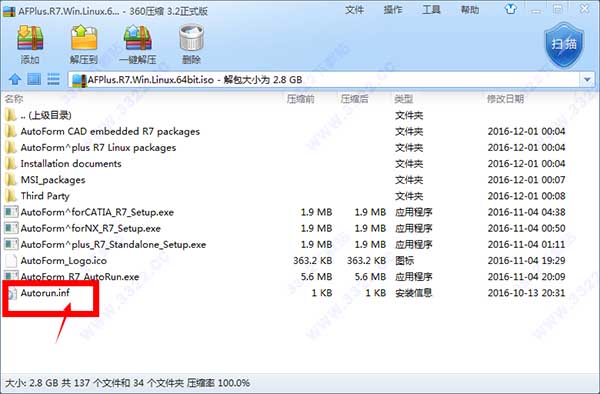Select AutoForm^forCATIA_R7_Setup.exe file

[300, 212]
